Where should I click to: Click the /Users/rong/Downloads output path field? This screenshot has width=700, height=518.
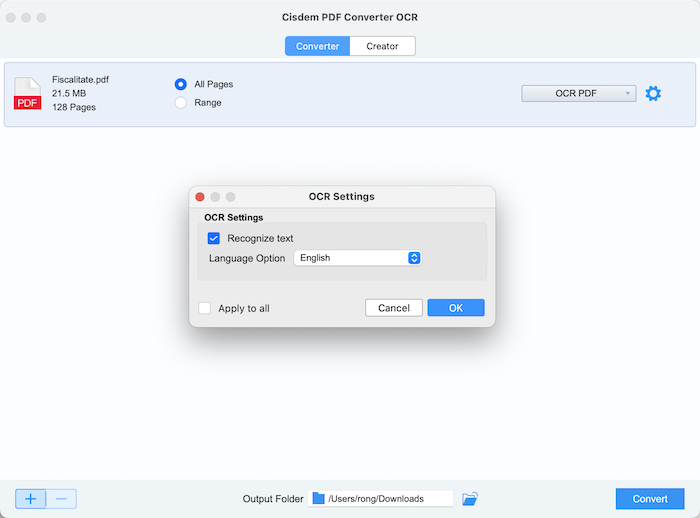point(380,498)
